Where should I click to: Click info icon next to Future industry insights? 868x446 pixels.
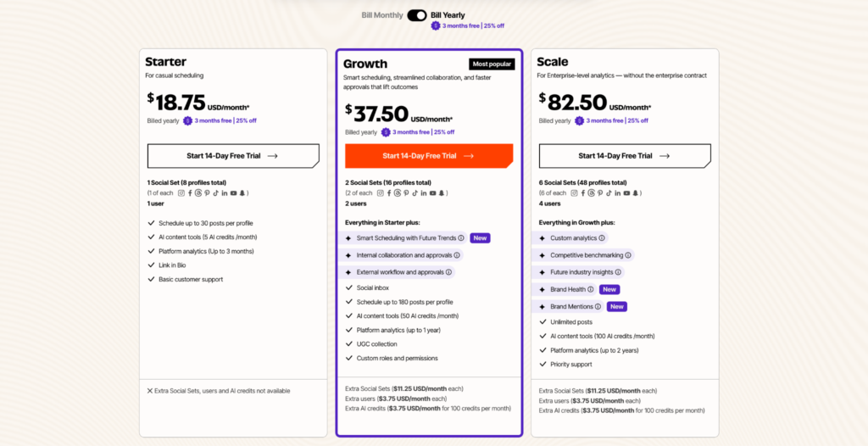coord(618,272)
